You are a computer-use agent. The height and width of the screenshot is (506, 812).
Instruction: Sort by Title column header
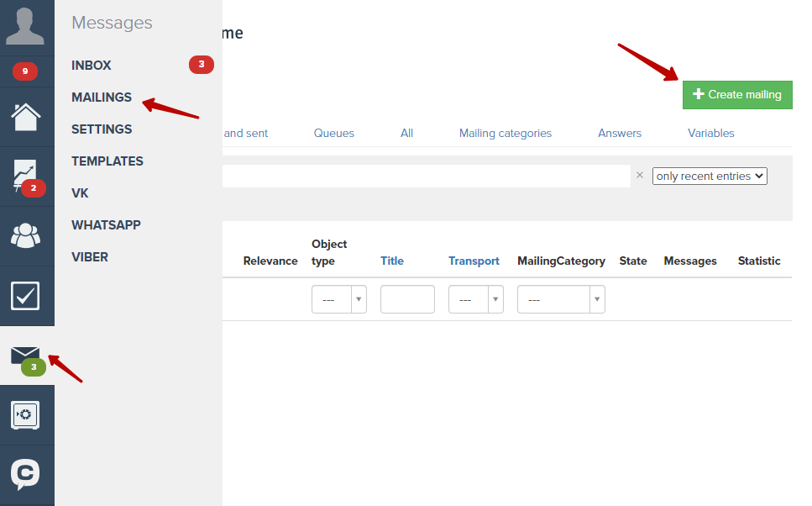click(x=392, y=261)
